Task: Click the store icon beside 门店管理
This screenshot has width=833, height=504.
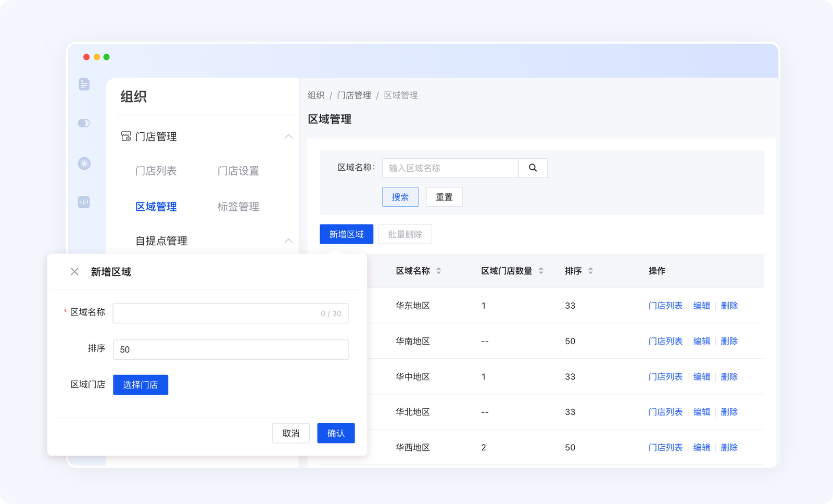Action: (x=125, y=136)
